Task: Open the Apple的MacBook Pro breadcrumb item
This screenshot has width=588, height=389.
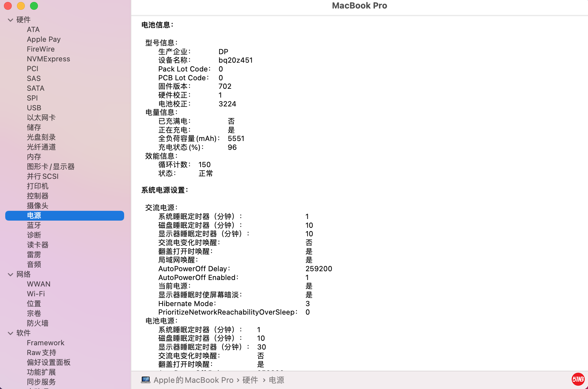Action: point(193,380)
